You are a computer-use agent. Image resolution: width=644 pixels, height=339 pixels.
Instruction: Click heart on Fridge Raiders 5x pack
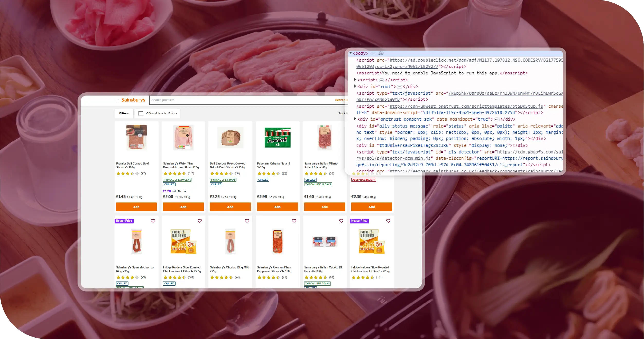coord(388,221)
